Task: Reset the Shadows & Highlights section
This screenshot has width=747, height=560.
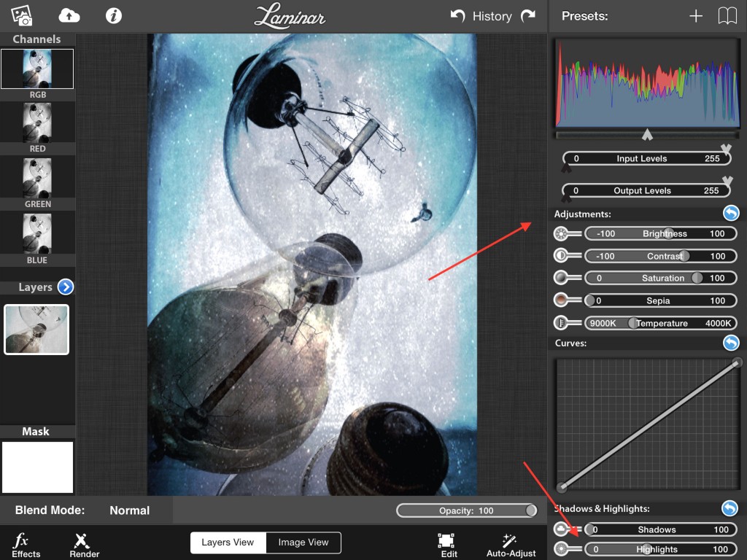Action: pyautogui.click(x=729, y=508)
